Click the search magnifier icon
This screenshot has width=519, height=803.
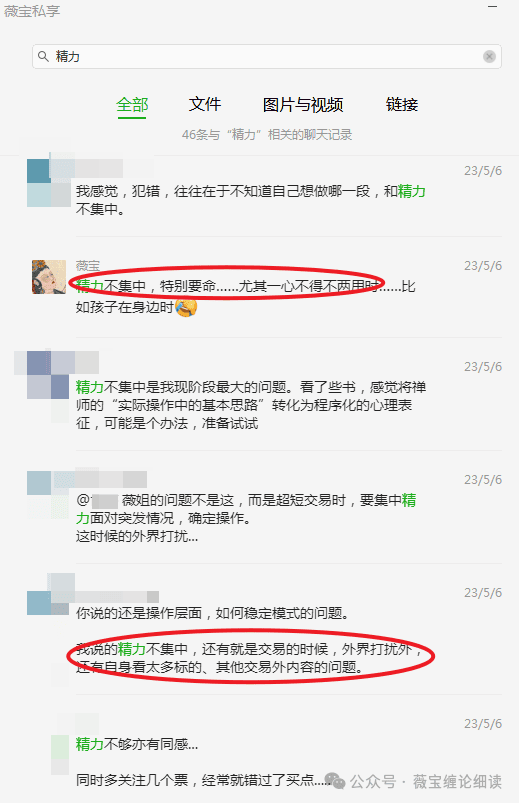click(44, 56)
